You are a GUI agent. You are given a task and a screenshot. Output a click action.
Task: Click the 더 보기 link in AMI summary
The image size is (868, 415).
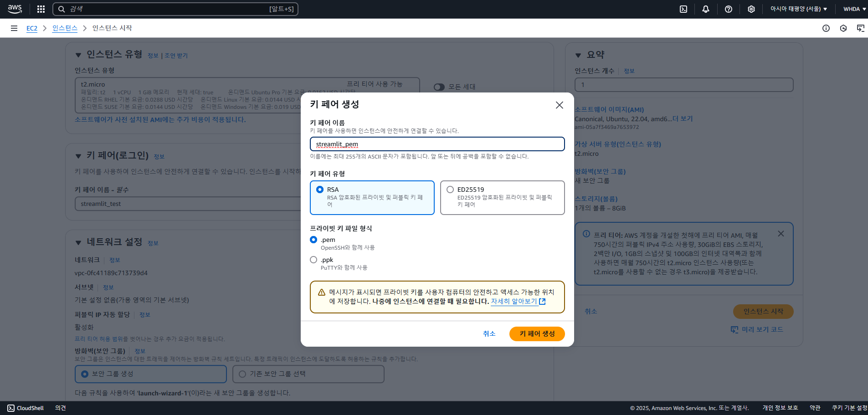pos(683,119)
